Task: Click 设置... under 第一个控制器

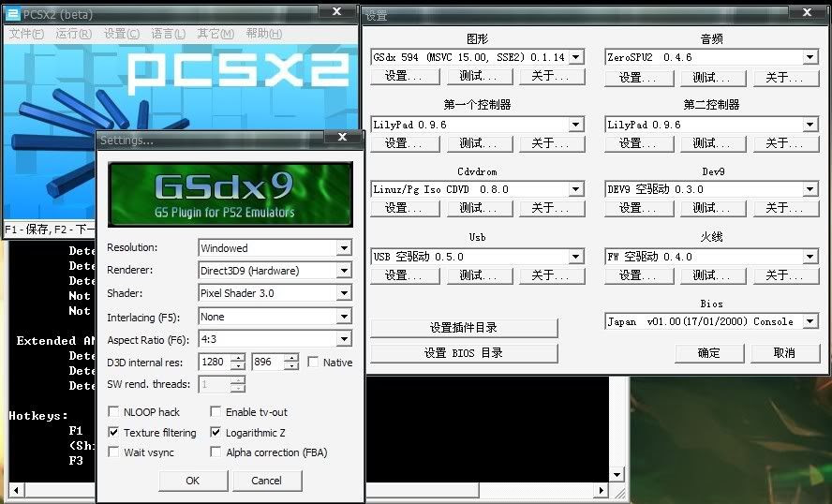Action: point(405,143)
